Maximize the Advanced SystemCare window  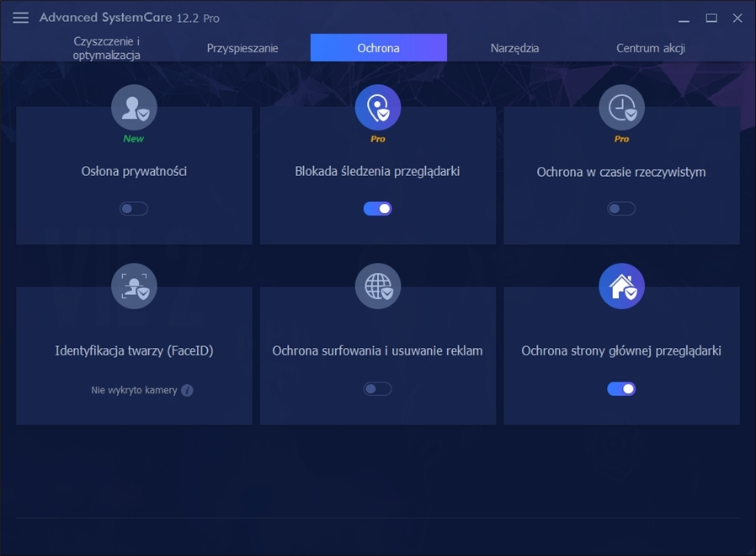coord(711,18)
